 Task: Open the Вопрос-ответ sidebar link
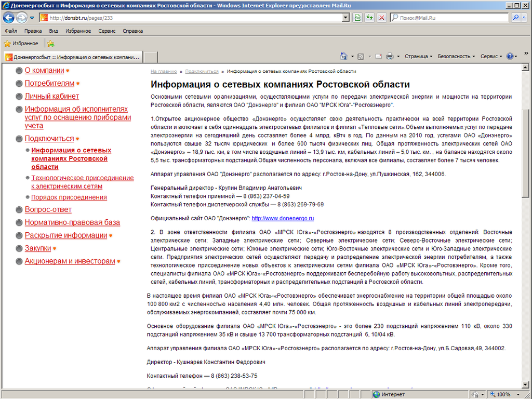point(48,210)
